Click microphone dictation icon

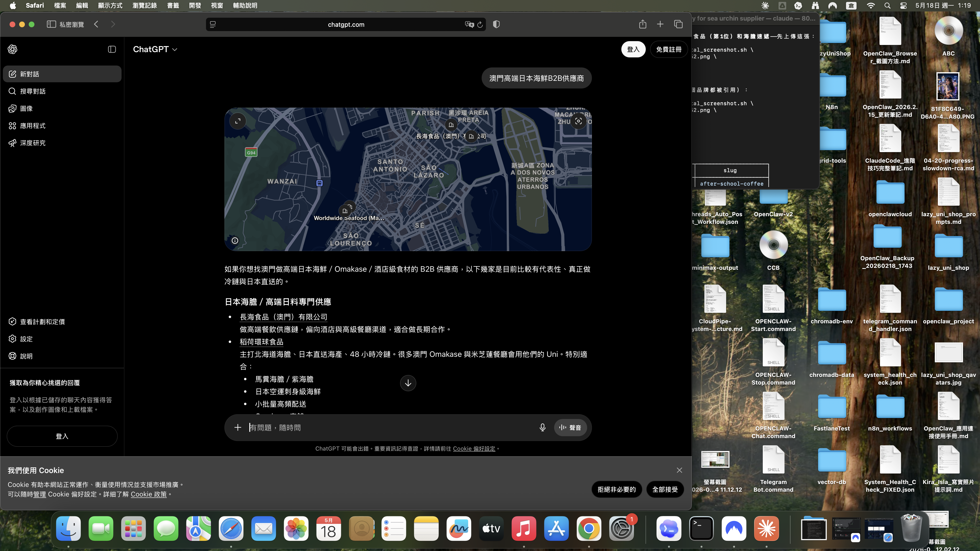[x=542, y=427]
